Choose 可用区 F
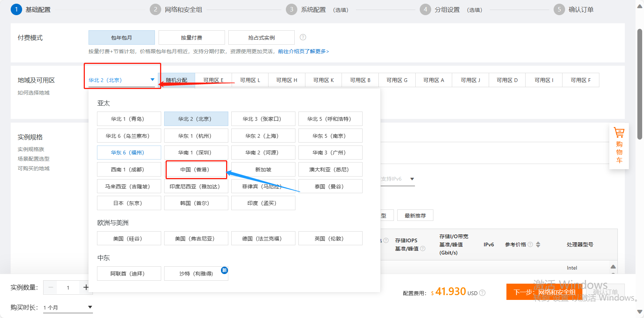Viewport: 644px width, 318px height. click(581, 80)
